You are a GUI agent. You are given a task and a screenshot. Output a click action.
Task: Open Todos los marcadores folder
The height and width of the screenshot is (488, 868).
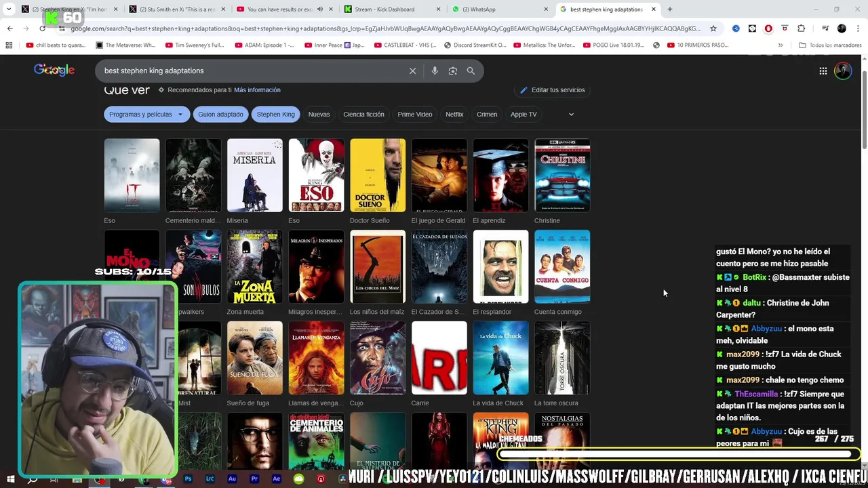[830, 45]
